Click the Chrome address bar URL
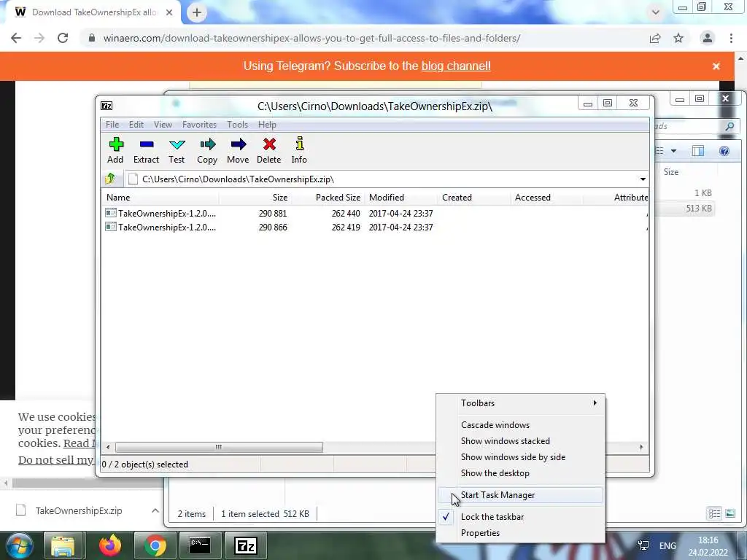 tap(311, 38)
